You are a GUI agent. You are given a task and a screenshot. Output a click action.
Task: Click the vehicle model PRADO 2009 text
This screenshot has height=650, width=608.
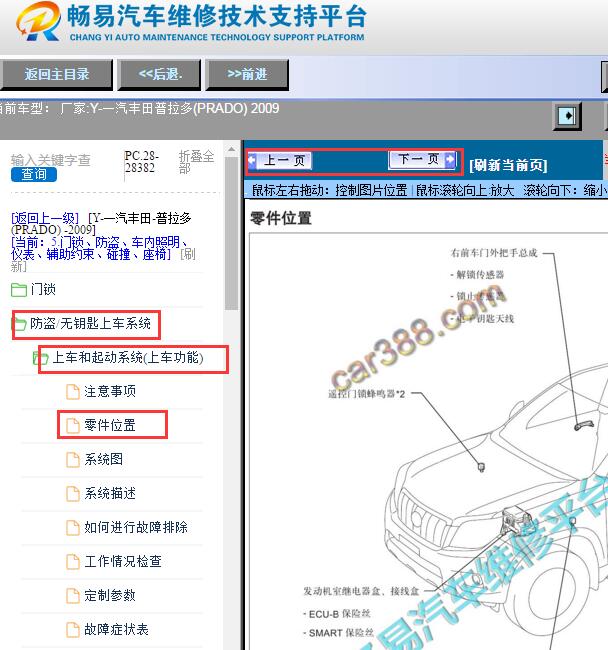click(170, 109)
